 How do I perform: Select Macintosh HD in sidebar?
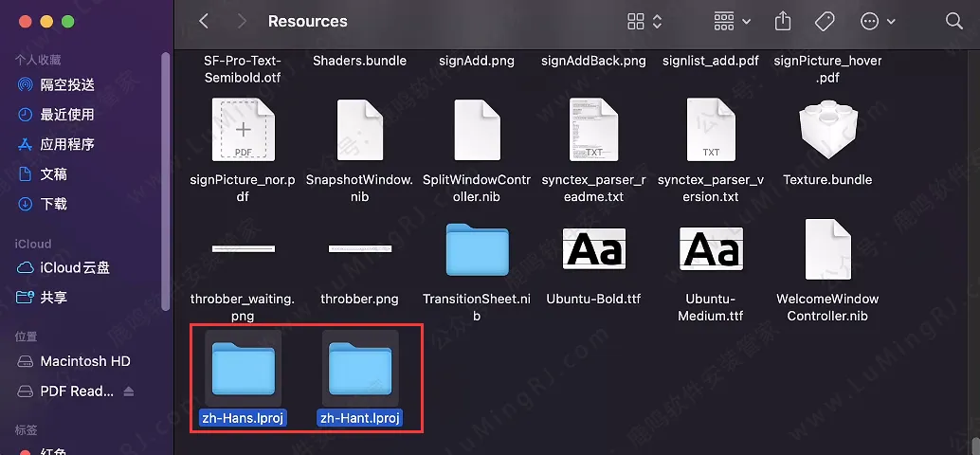pyautogui.click(x=84, y=361)
